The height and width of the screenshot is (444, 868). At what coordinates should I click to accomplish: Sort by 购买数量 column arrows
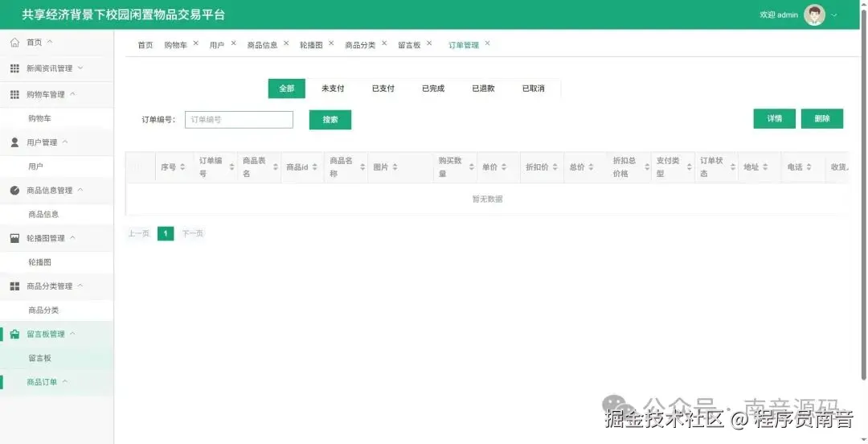tap(472, 166)
